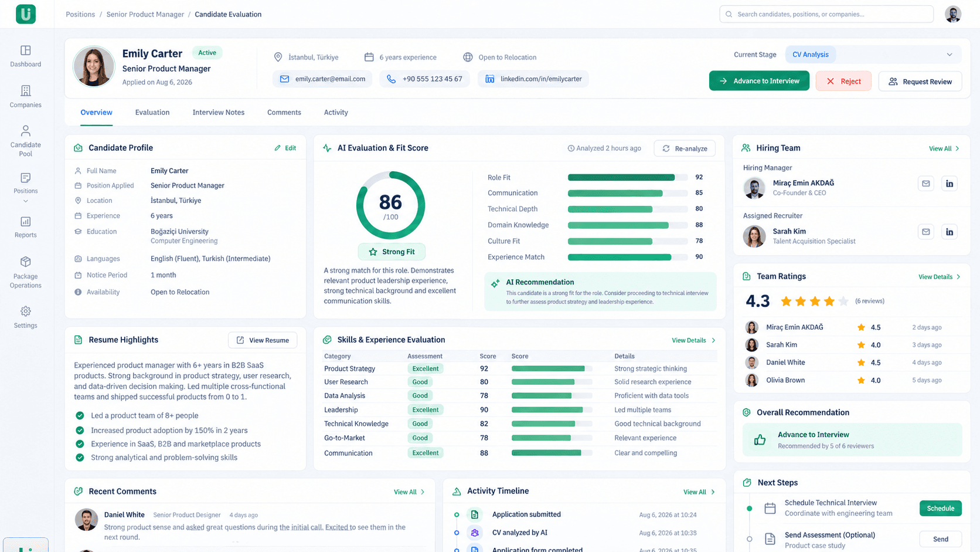
Task: Click the CV analyzed by AI icon
Action: click(475, 533)
